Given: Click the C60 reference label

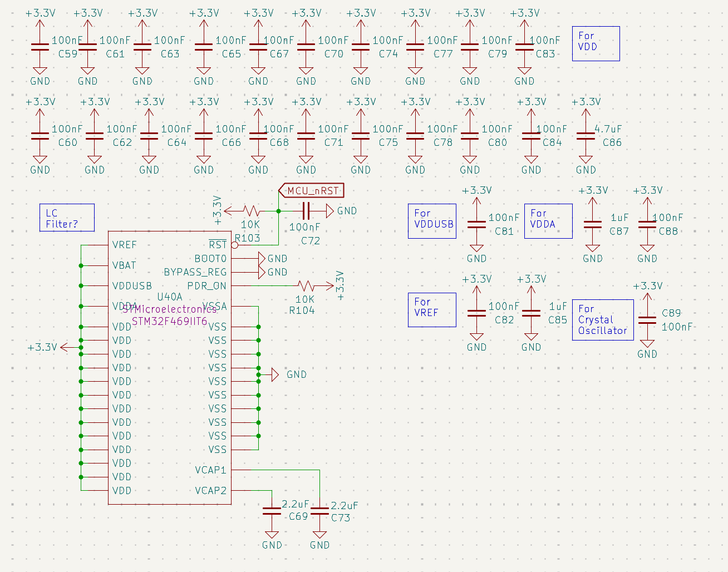Looking at the screenshot, I should pos(68,142).
